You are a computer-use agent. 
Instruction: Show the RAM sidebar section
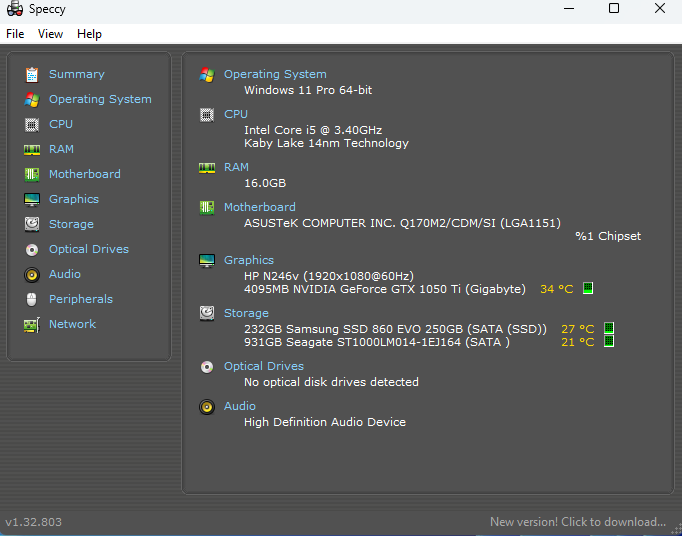point(61,149)
